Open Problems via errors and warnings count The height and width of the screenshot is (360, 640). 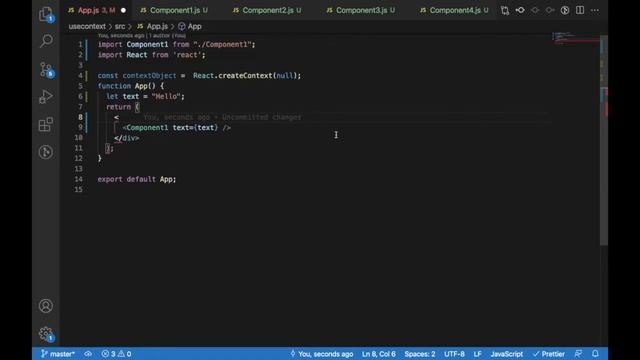click(x=116, y=354)
